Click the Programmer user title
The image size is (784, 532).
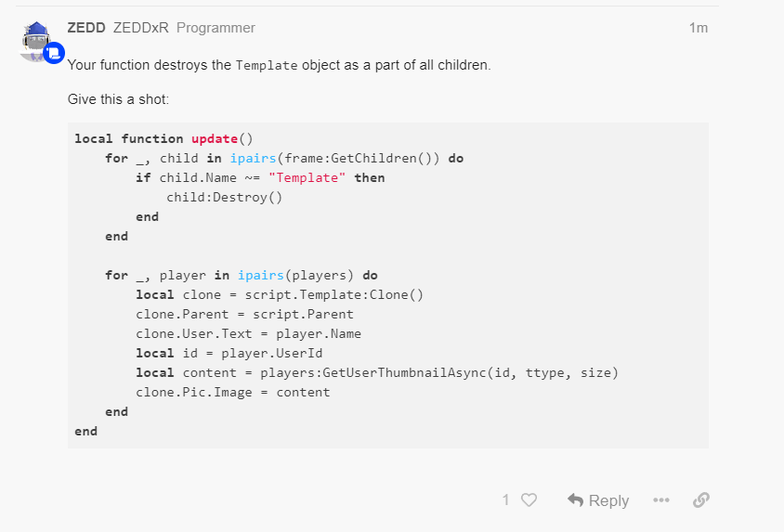[216, 28]
